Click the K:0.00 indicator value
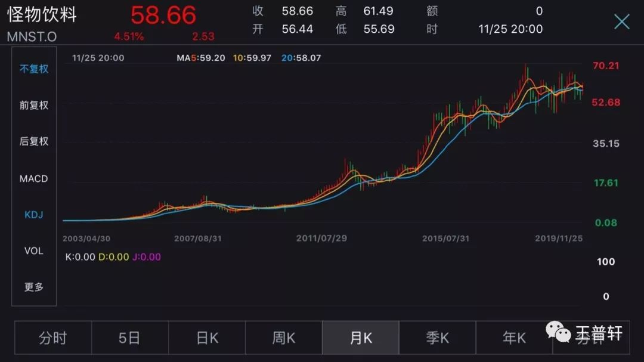644x362 pixels. point(80,257)
